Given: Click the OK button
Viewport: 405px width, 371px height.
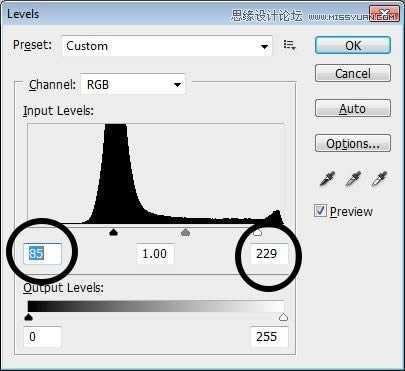Looking at the screenshot, I should point(353,45).
